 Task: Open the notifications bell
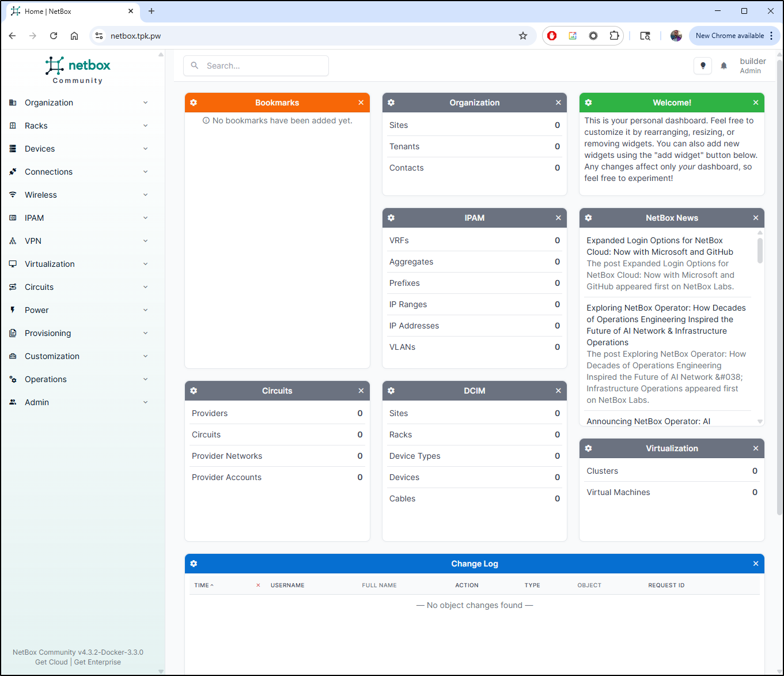click(724, 66)
